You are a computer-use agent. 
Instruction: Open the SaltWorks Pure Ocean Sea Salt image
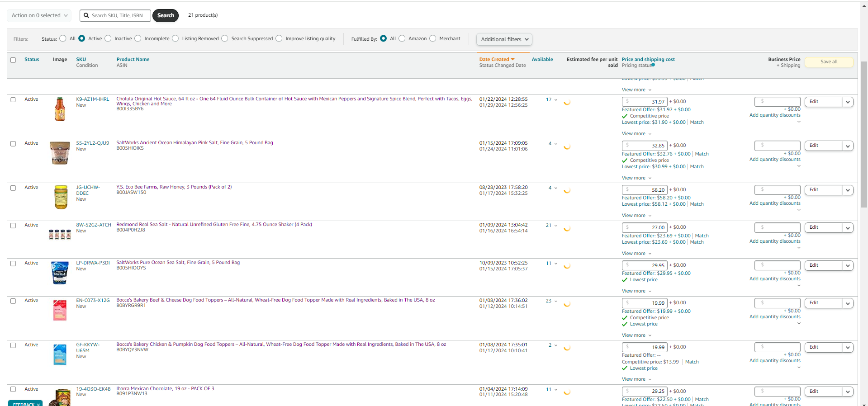click(x=60, y=273)
